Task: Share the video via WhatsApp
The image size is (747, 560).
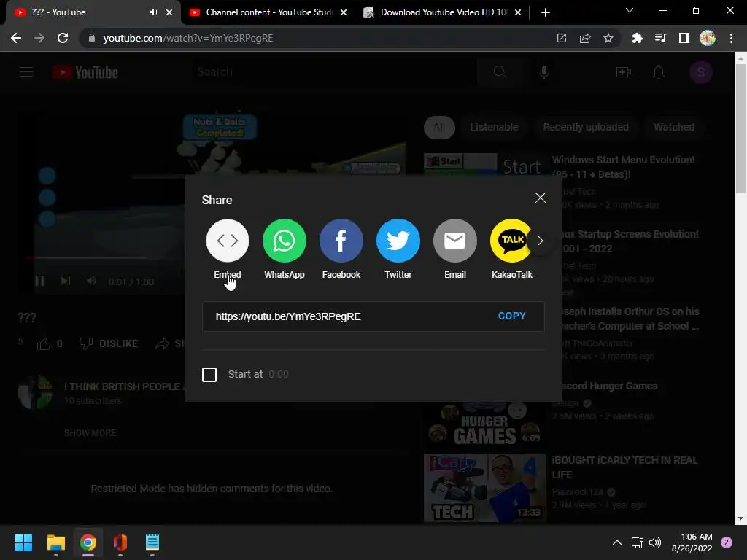Action: coord(285,241)
